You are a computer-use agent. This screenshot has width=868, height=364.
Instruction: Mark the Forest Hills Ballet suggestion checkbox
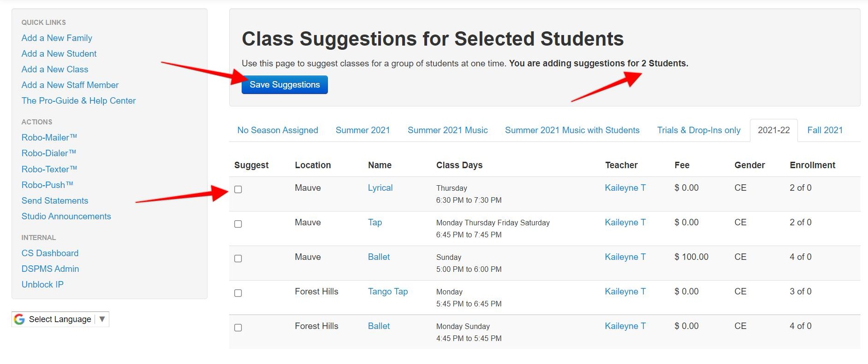point(238,328)
